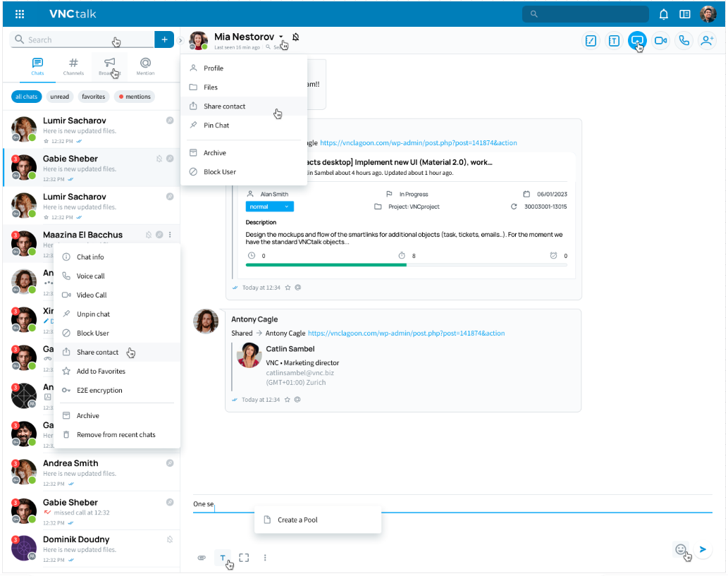Click the blue plus new chat button
The image size is (728, 576).
pyautogui.click(x=164, y=39)
